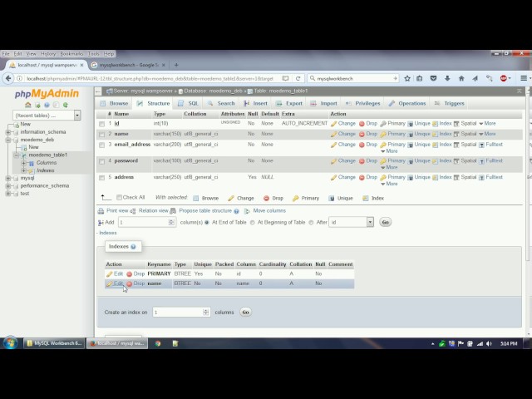Open the Firefox History menu
This screenshot has width=532, height=399.
click(48, 53)
